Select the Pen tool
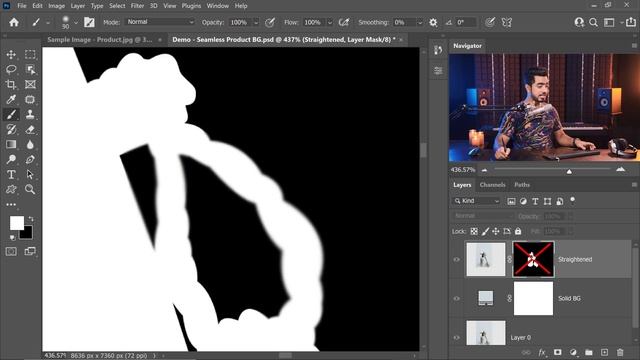Image resolution: width=640 pixels, height=360 pixels. [30, 160]
